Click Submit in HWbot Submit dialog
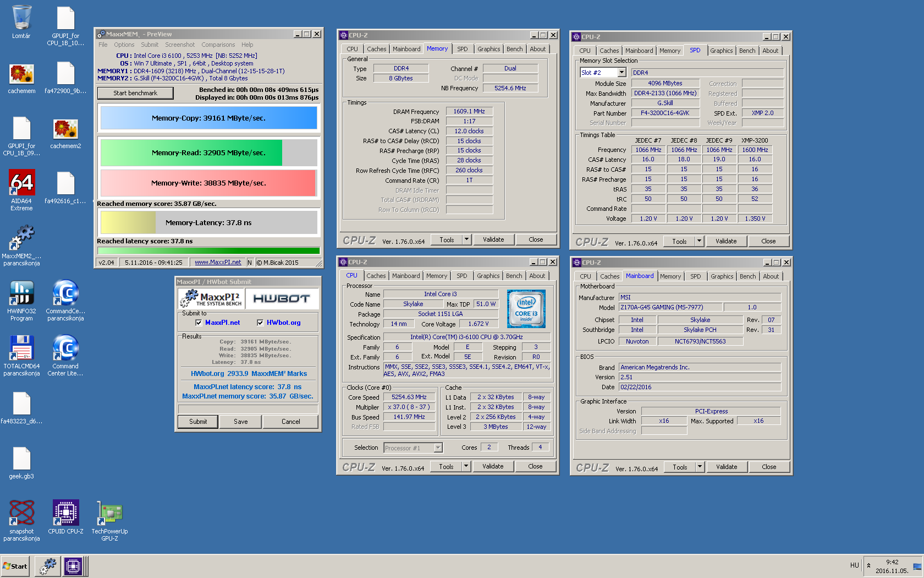 198,422
